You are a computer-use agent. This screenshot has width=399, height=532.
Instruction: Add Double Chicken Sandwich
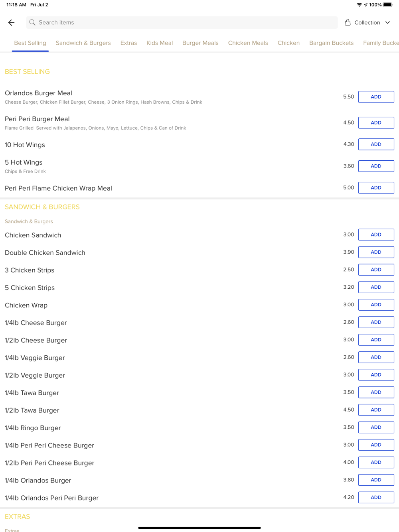(x=376, y=252)
